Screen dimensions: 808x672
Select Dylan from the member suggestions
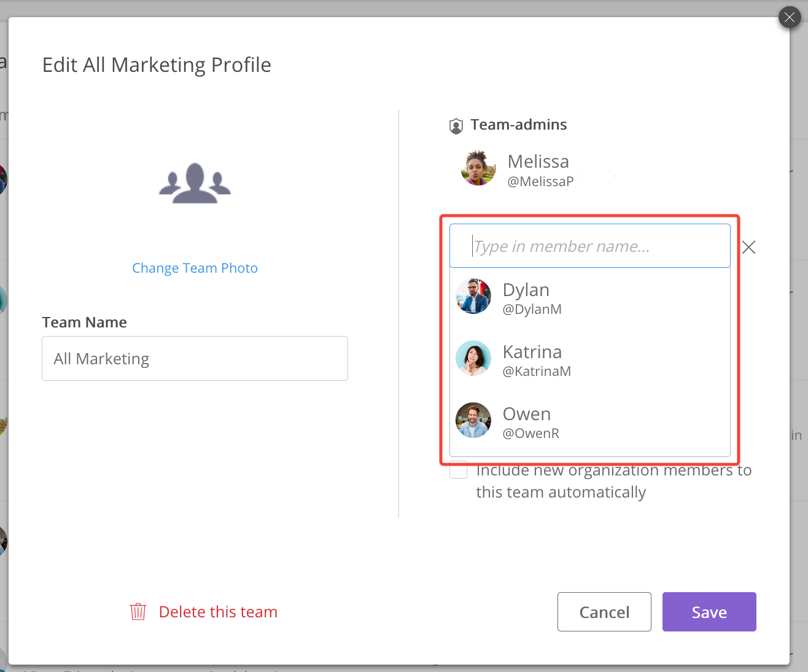[x=590, y=297]
